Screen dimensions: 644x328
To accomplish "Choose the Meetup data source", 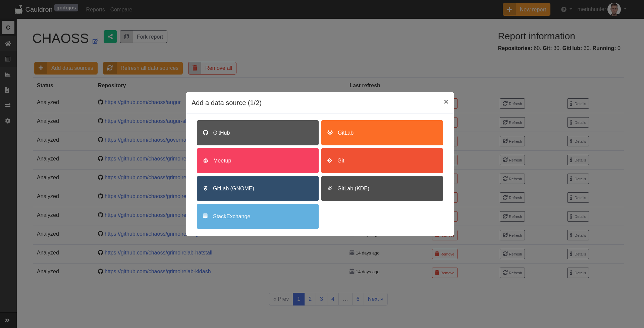I will [x=258, y=160].
